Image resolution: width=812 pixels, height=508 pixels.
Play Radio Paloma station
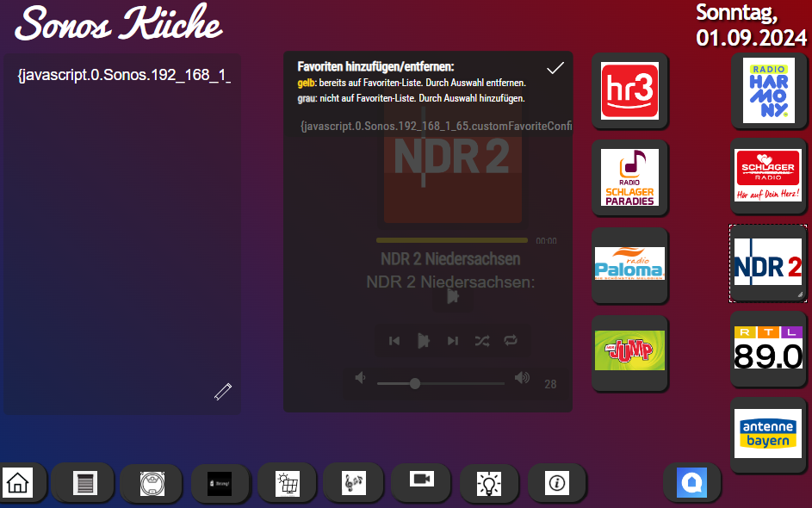click(x=629, y=263)
